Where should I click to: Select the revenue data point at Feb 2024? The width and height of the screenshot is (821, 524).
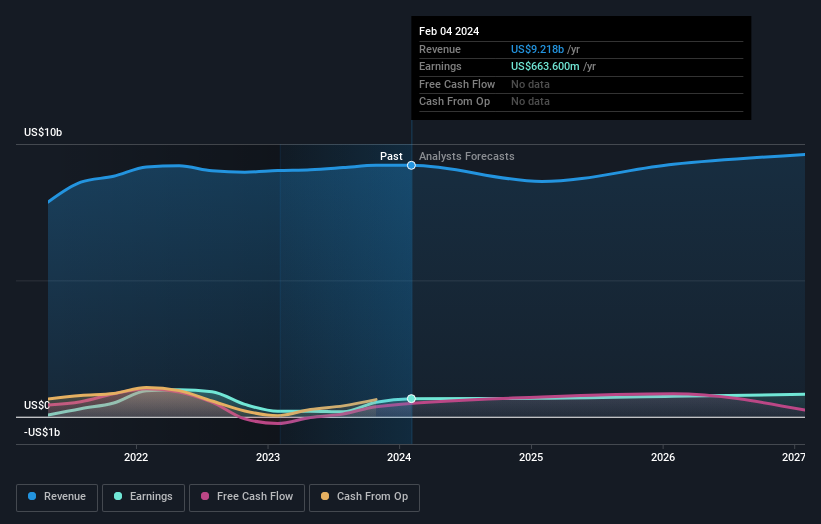(x=412, y=165)
